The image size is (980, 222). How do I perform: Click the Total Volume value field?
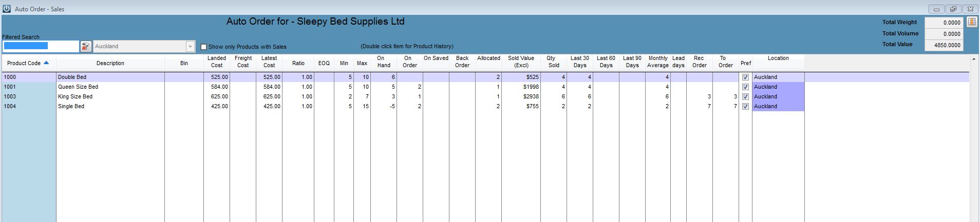(944, 34)
